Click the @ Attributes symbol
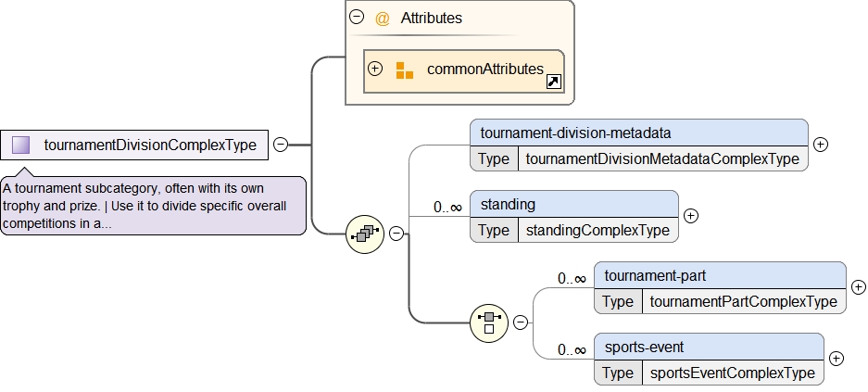The image size is (868, 392). [x=382, y=18]
